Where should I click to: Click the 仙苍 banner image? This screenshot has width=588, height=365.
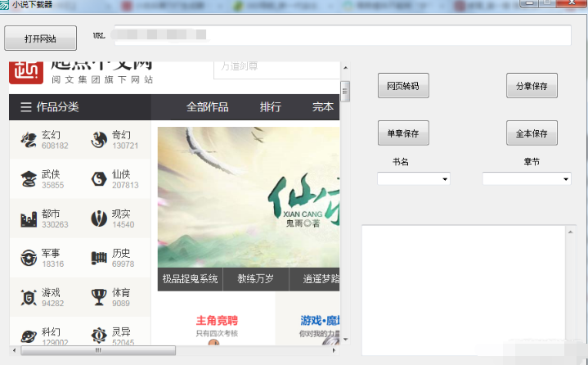(249, 197)
